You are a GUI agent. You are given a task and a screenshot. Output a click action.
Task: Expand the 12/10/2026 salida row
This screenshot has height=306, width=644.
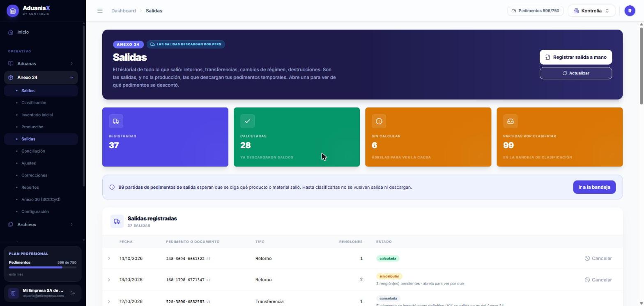pyautogui.click(x=109, y=301)
